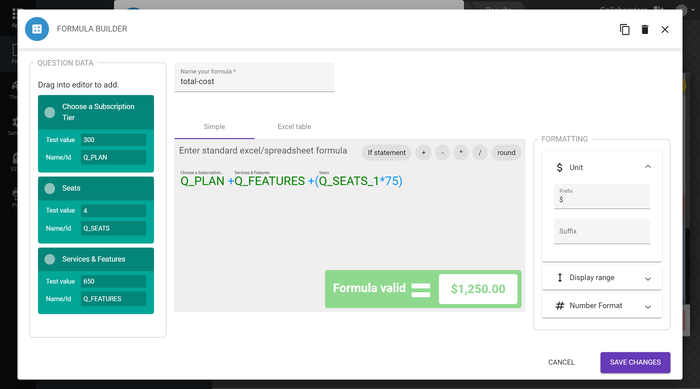Click the Suffix input field

point(602,231)
